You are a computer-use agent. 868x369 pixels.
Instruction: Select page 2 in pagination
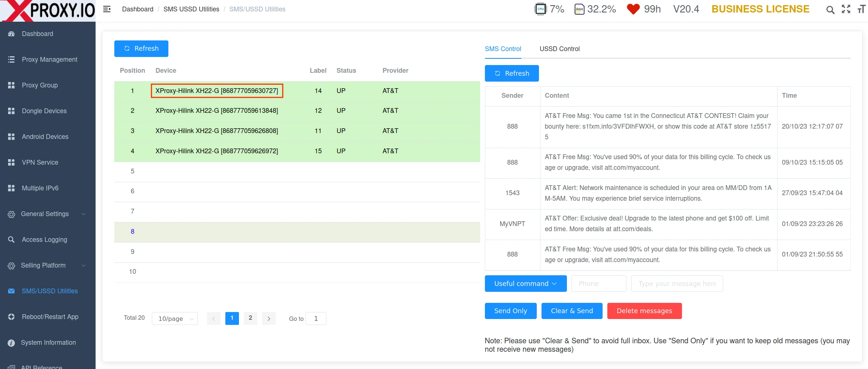click(250, 318)
